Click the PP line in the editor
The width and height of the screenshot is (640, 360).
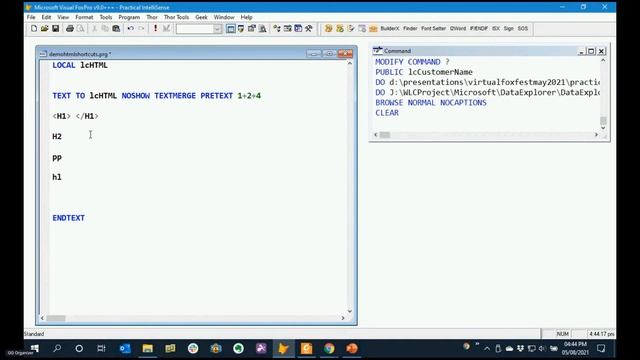(57, 158)
